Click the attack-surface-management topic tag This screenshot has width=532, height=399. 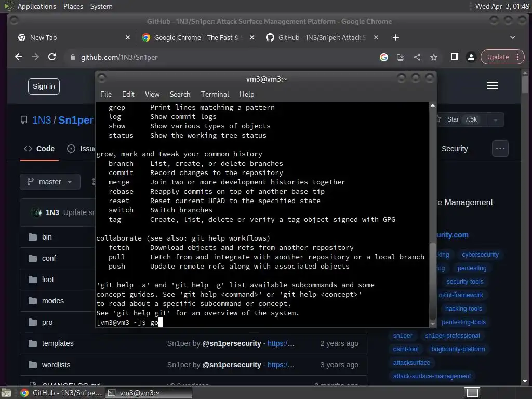tap(432, 376)
